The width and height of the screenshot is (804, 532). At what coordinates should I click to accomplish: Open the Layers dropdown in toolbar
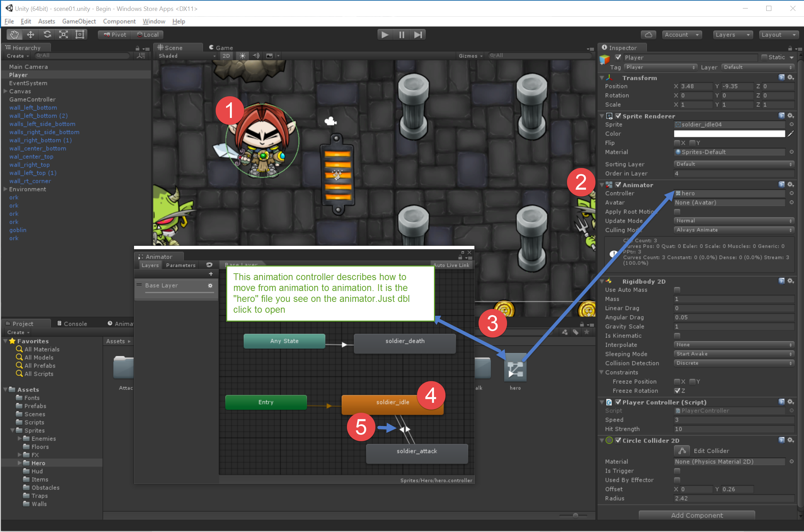tap(733, 35)
